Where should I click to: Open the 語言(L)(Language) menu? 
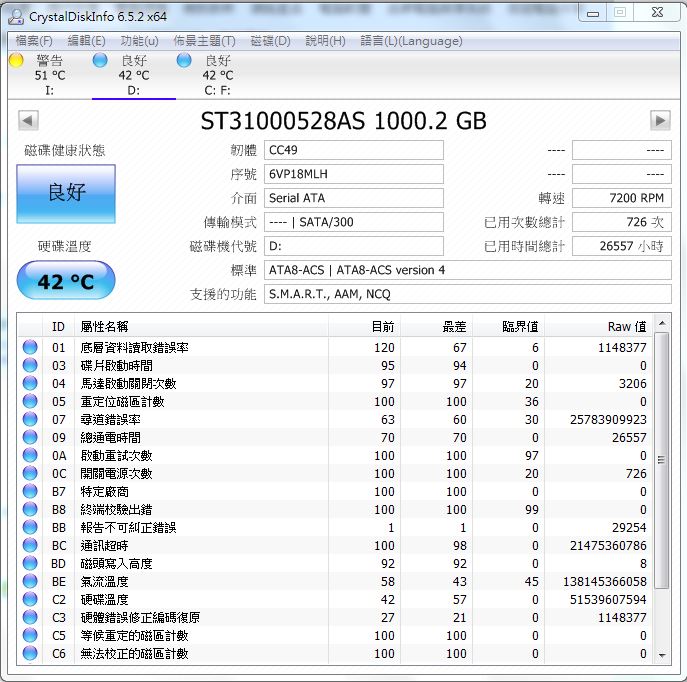411,41
